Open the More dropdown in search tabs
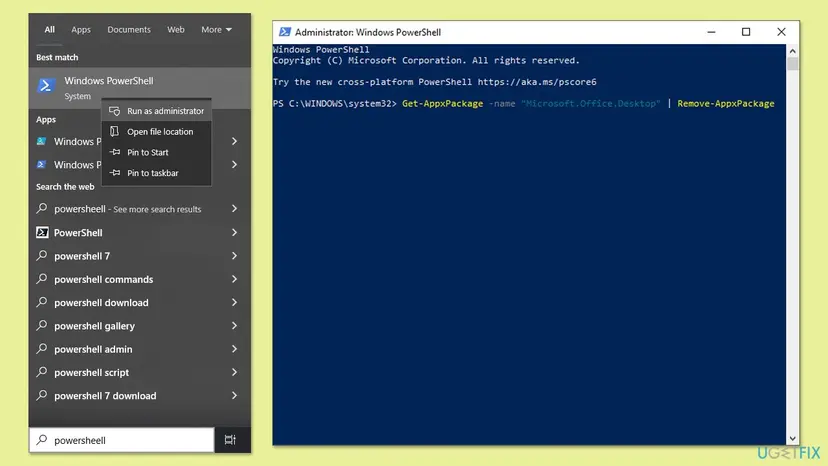This screenshot has height=466, width=828. [216, 30]
